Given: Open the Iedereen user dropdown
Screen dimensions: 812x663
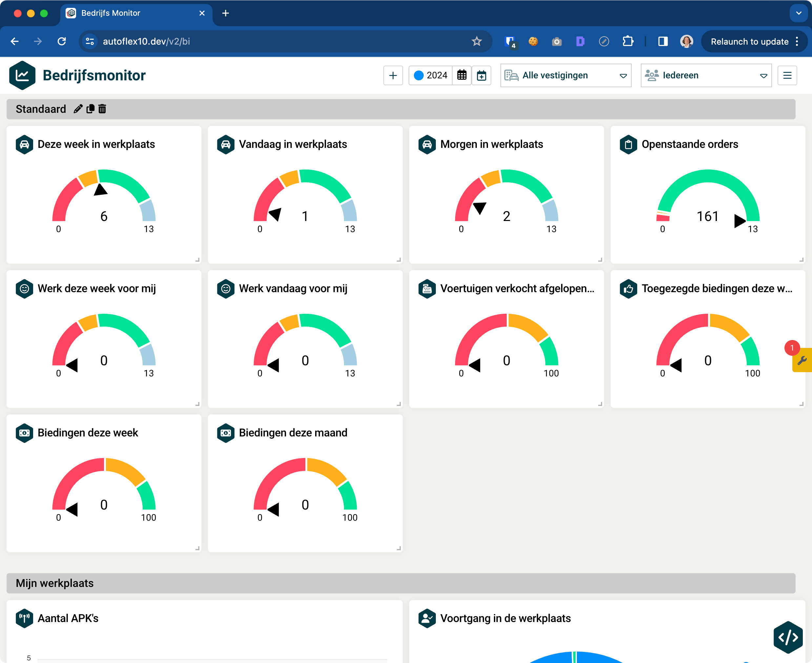Looking at the screenshot, I should tap(706, 76).
